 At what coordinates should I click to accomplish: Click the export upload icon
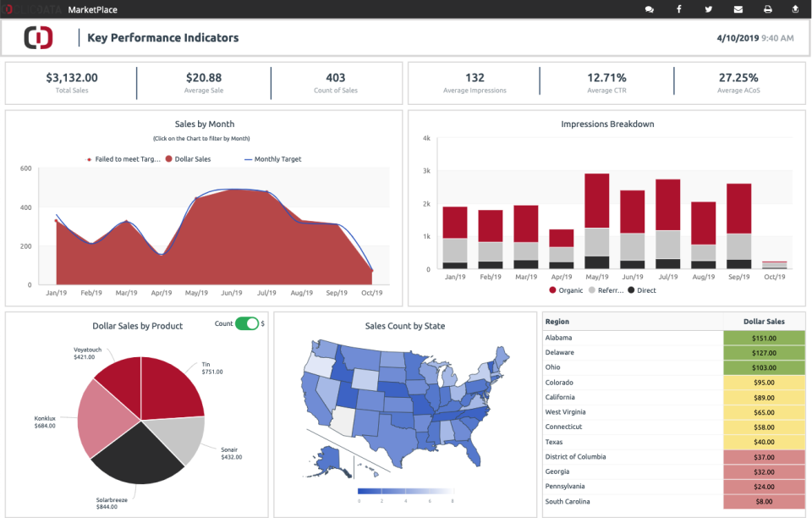click(x=795, y=8)
